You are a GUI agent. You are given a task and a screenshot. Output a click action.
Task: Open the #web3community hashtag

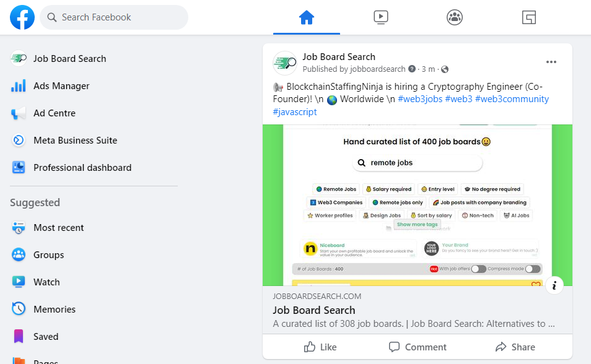pos(512,99)
